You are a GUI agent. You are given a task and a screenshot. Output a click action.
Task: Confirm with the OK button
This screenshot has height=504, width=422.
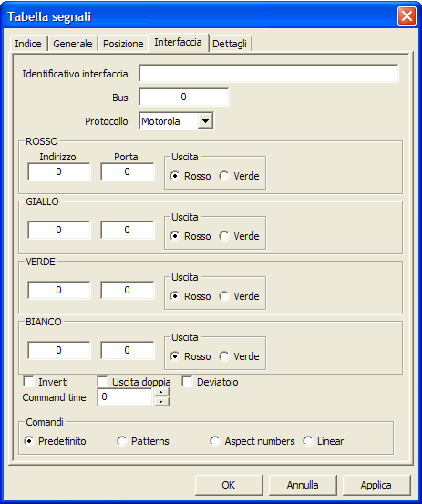coord(229,485)
